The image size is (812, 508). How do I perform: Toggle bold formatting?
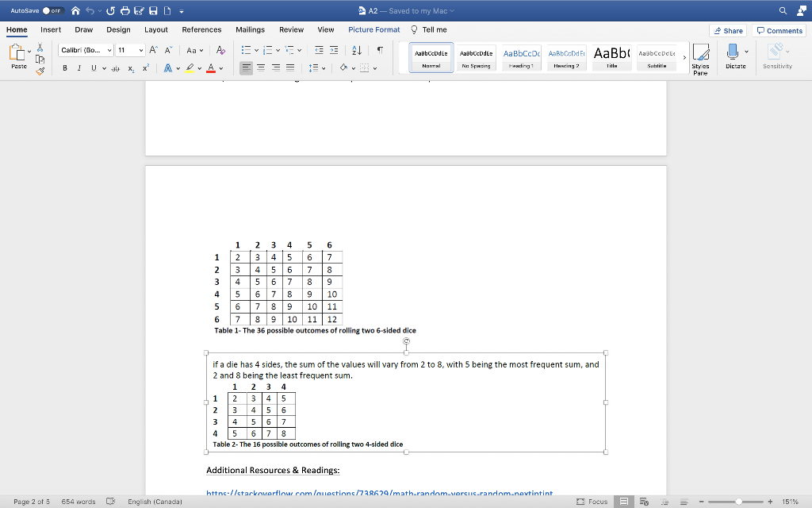[64, 67]
